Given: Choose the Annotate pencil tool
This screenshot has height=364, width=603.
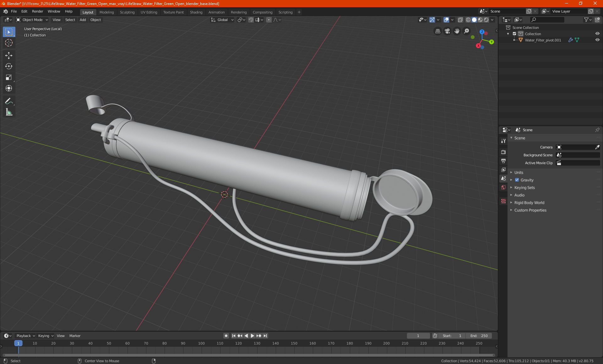Looking at the screenshot, I should pos(9,101).
